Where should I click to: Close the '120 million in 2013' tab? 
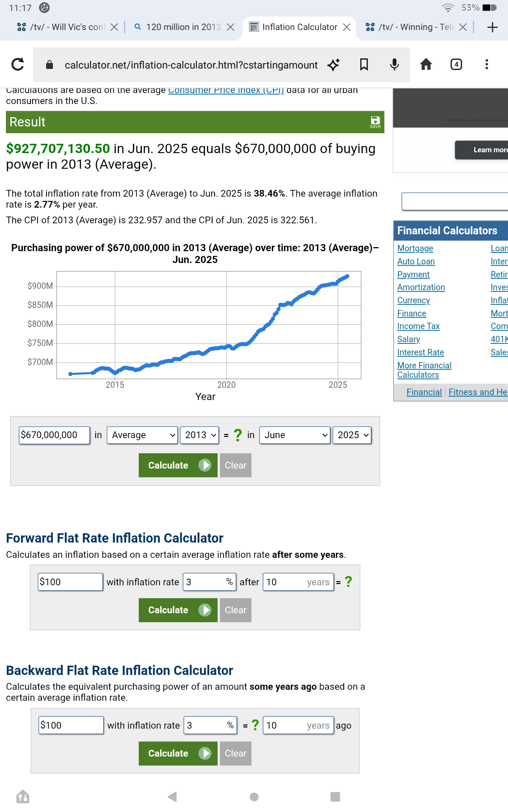(x=231, y=27)
